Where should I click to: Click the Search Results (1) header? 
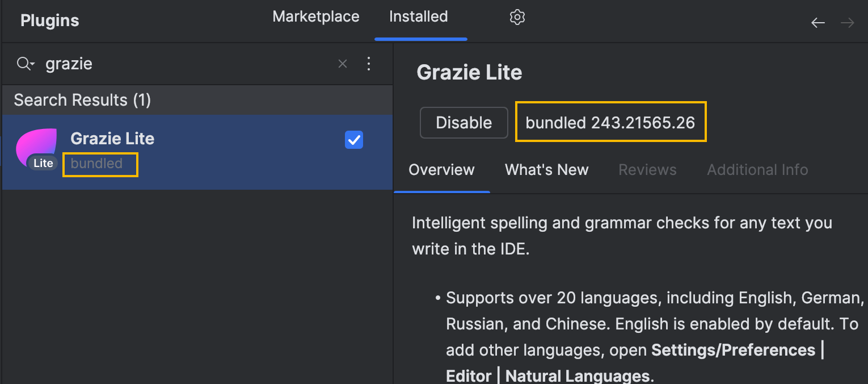coord(82,101)
